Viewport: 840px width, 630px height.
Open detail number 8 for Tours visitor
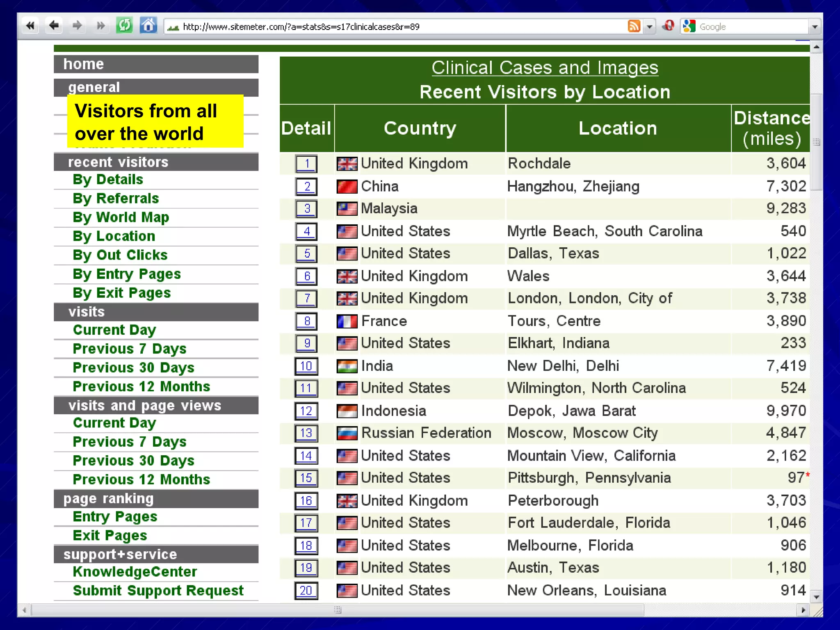pyautogui.click(x=306, y=321)
